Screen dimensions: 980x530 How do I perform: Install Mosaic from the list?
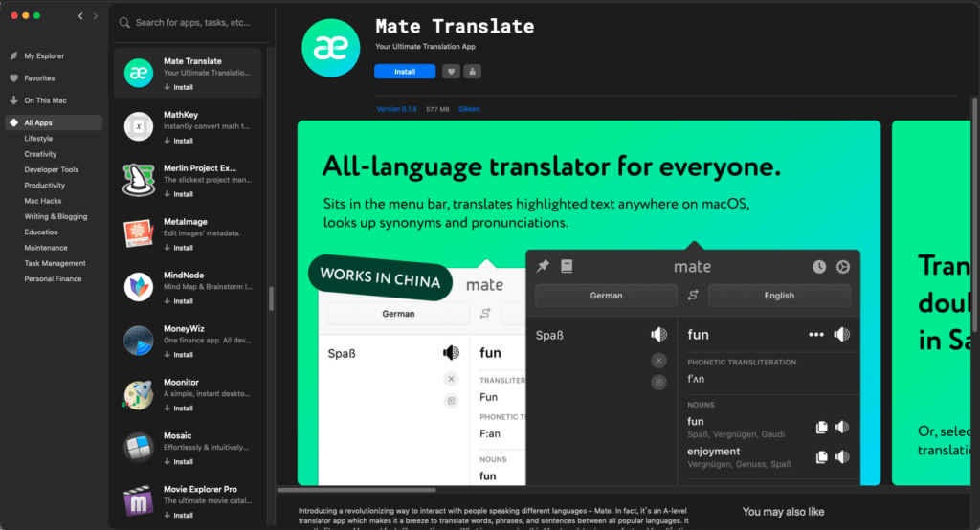coord(179,462)
